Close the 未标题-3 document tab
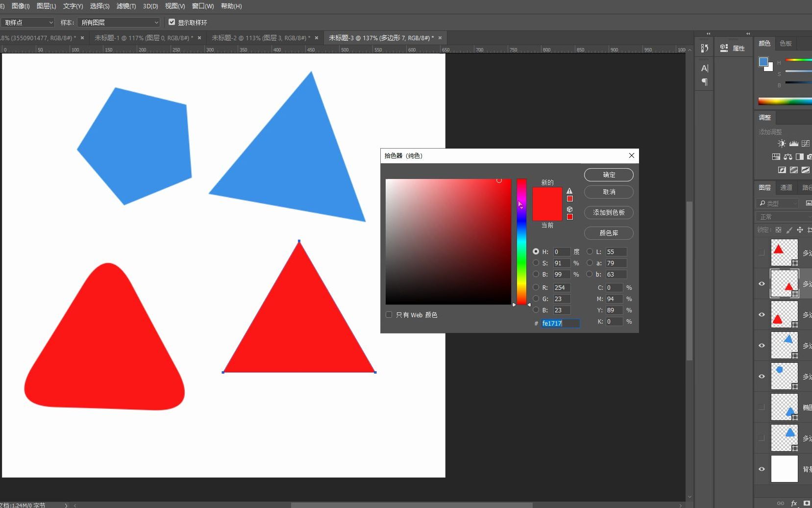812x508 pixels. click(440, 38)
